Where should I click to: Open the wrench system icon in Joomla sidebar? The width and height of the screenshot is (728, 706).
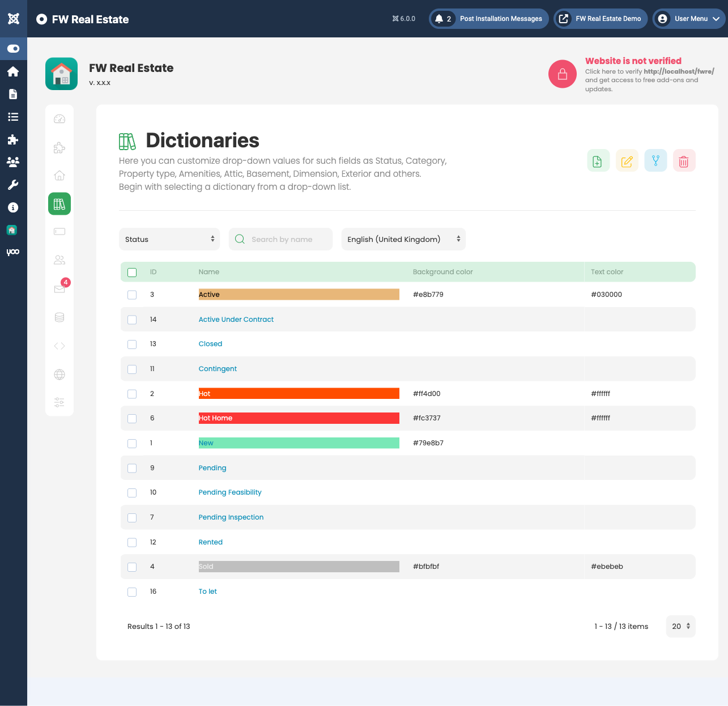point(13,185)
